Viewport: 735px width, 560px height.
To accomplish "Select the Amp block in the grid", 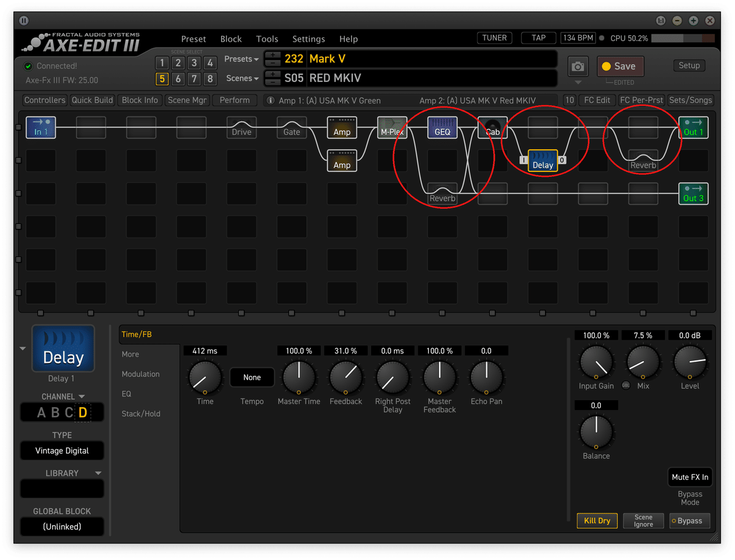I will [342, 128].
